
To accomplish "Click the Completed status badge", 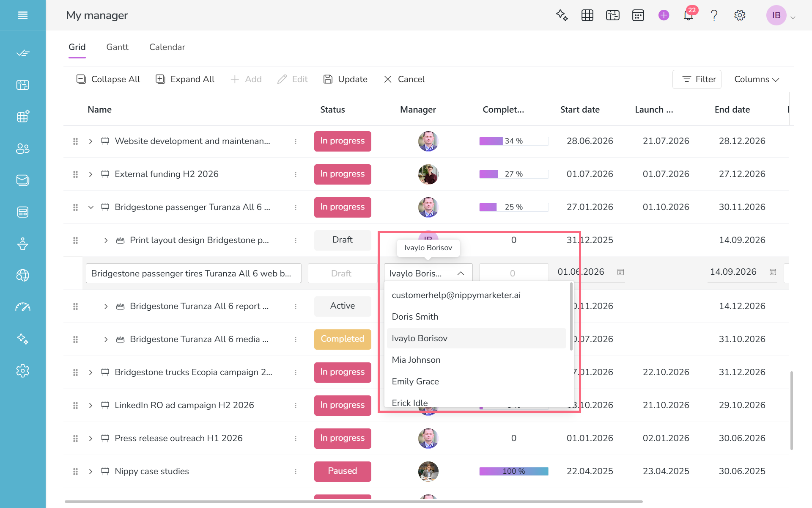I will (x=343, y=339).
